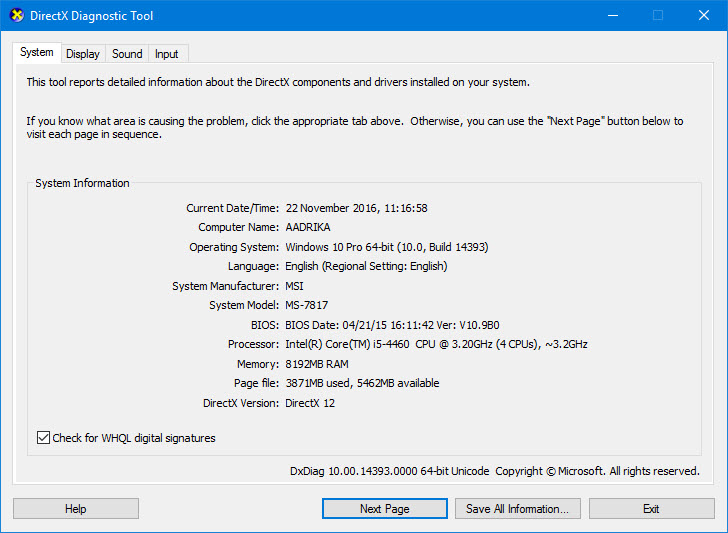Screen dimensions: 728x533
Task: Click the System Information group label
Action: (x=82, y=183)
